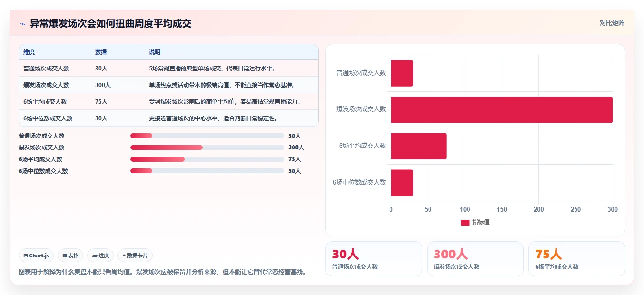
Task: Click the 250 tick on chart x-axis
Action: point(576,209)
